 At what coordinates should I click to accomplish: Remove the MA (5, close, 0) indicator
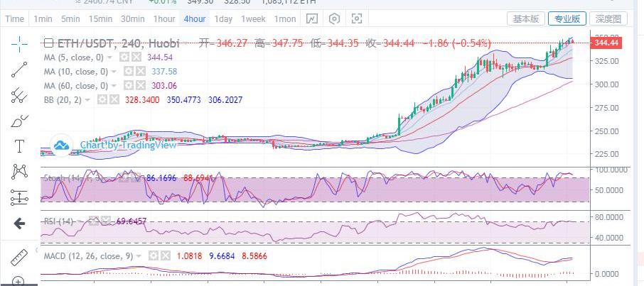coord(136,57)
